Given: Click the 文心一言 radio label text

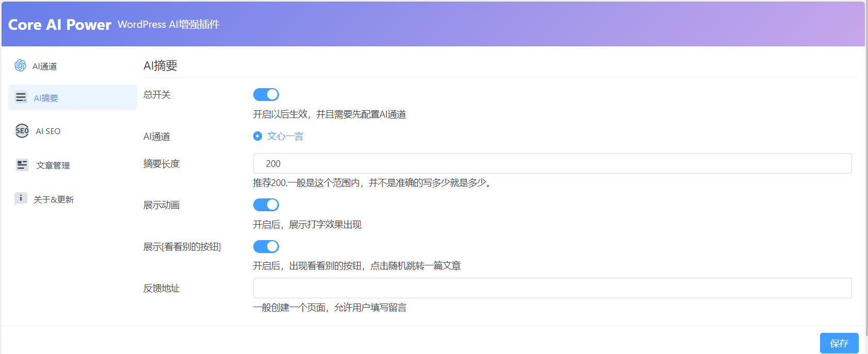Looking at the screenshot, I should coord(285,136).
